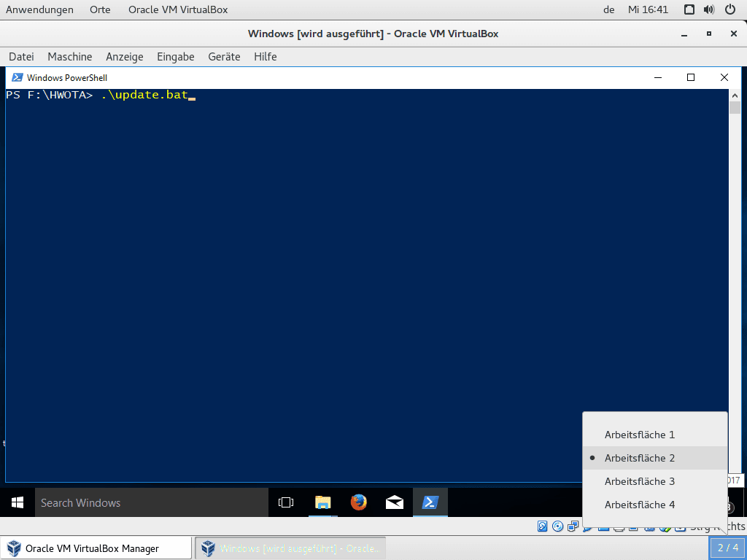Launch File Explorer from the Windows taskbar

tap(322, 502)
